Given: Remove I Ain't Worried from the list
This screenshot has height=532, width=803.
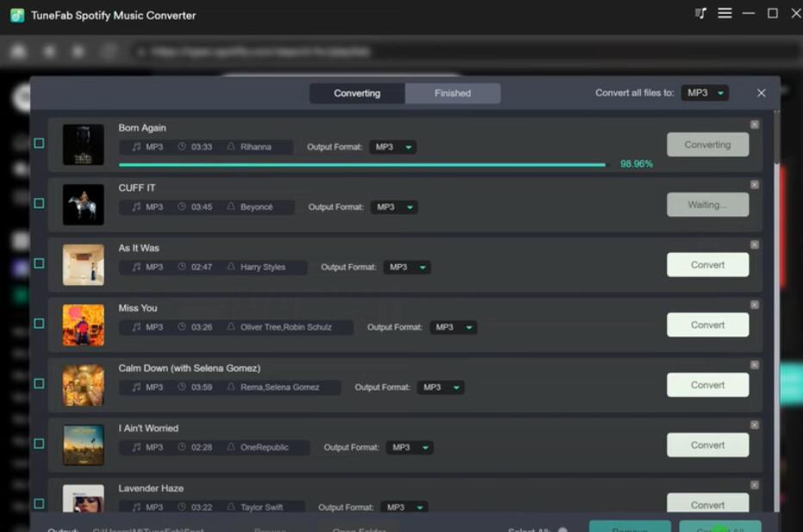Looking at the screenshot, I should coord(755,425).
